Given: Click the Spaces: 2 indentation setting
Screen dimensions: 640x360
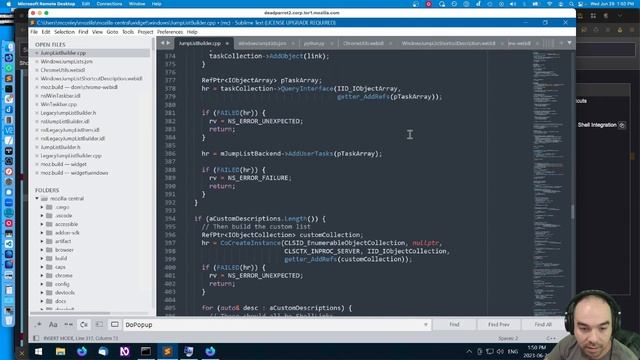Looking at the screenshot, I should (x=508, y=338).
